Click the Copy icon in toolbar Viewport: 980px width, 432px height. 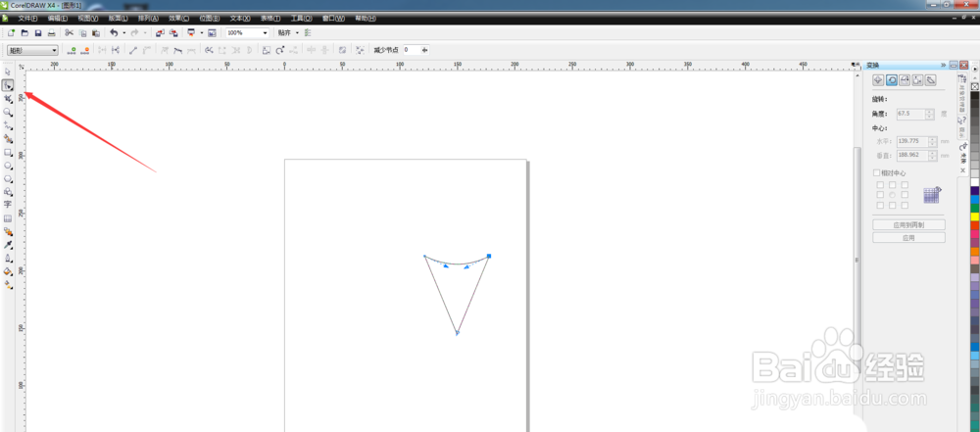(x=82, y=32)
